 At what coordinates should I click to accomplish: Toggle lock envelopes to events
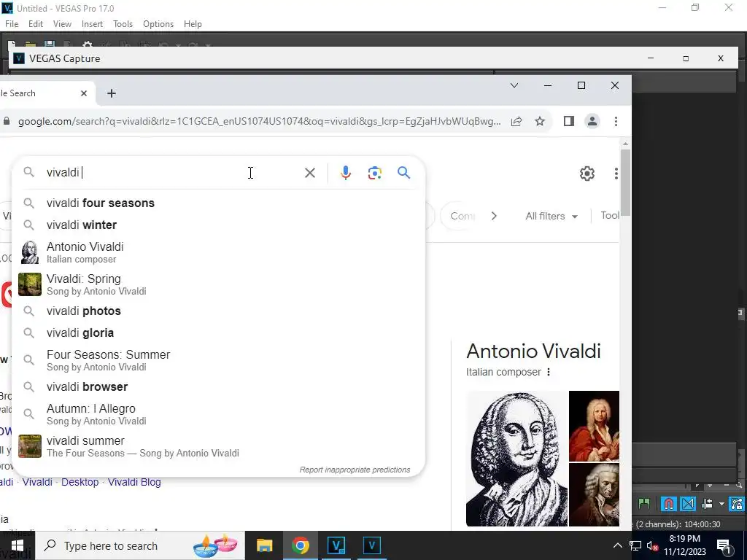pos(738,503)
